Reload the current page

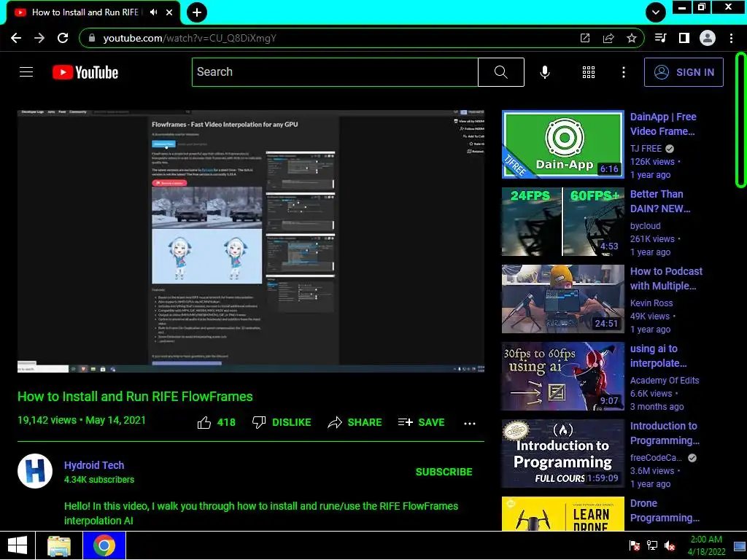63,38
